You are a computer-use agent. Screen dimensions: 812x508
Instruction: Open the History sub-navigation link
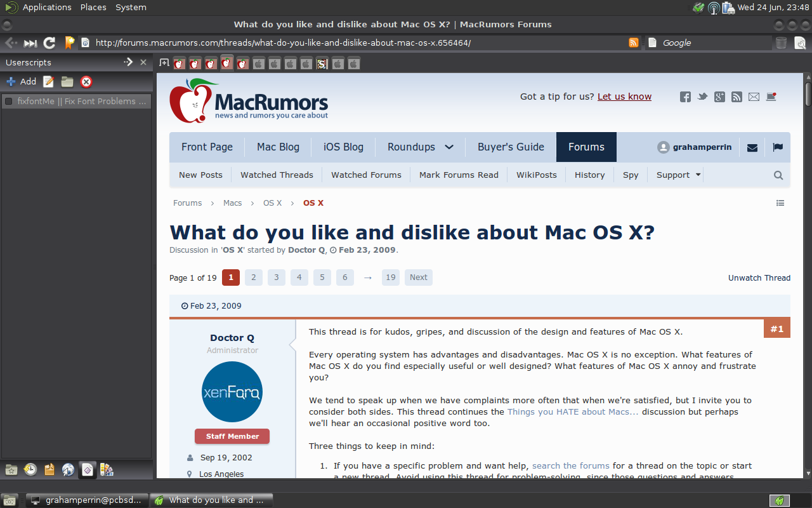(589, 175)
